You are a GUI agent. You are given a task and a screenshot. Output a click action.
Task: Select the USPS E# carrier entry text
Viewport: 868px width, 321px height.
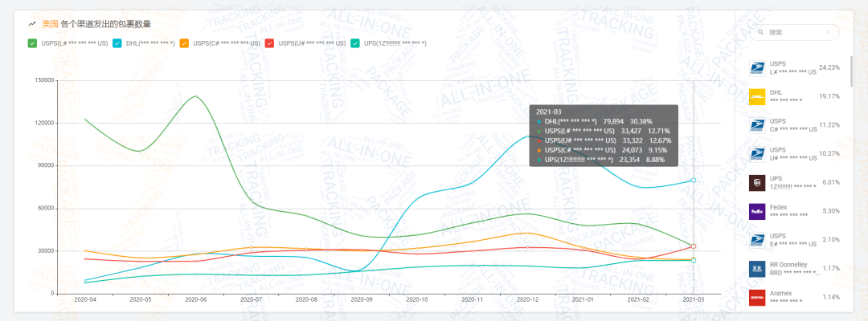(x=792, y=240)
